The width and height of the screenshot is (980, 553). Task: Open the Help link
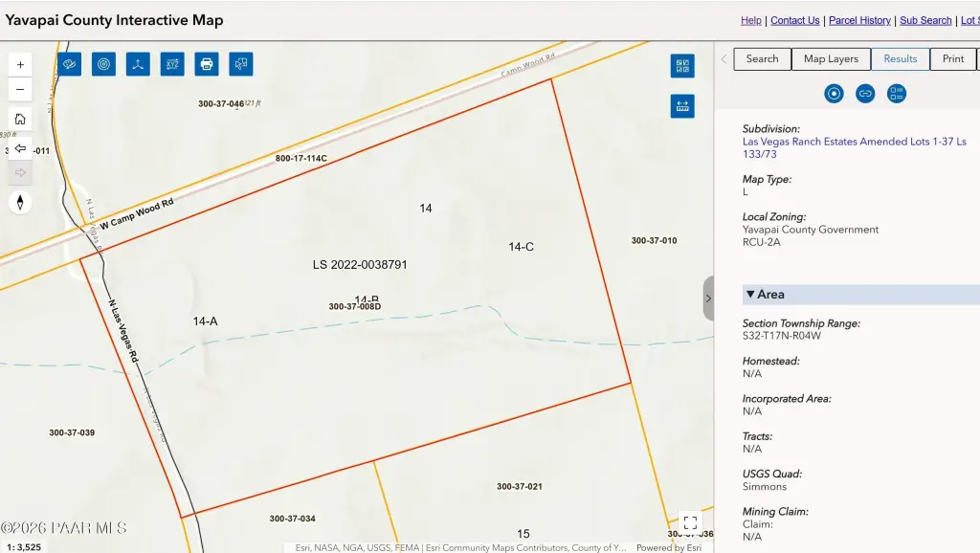(751, 21)
